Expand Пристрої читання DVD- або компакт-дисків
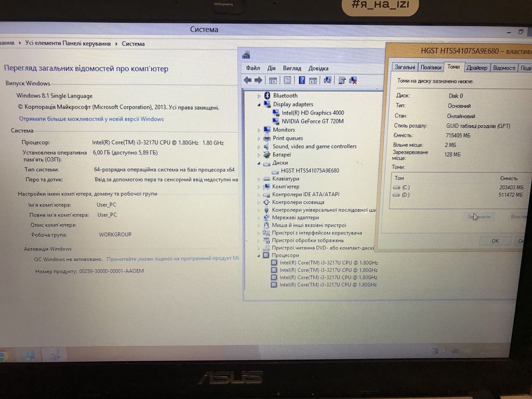The height and width of the screenshot is (399, 532). tap(258, 248)
